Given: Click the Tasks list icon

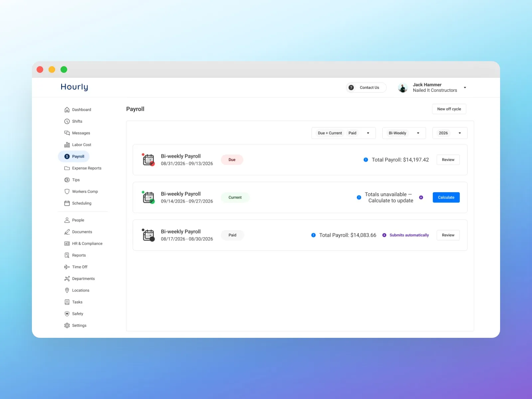Looking at the screenshot, I should (67, 302).
